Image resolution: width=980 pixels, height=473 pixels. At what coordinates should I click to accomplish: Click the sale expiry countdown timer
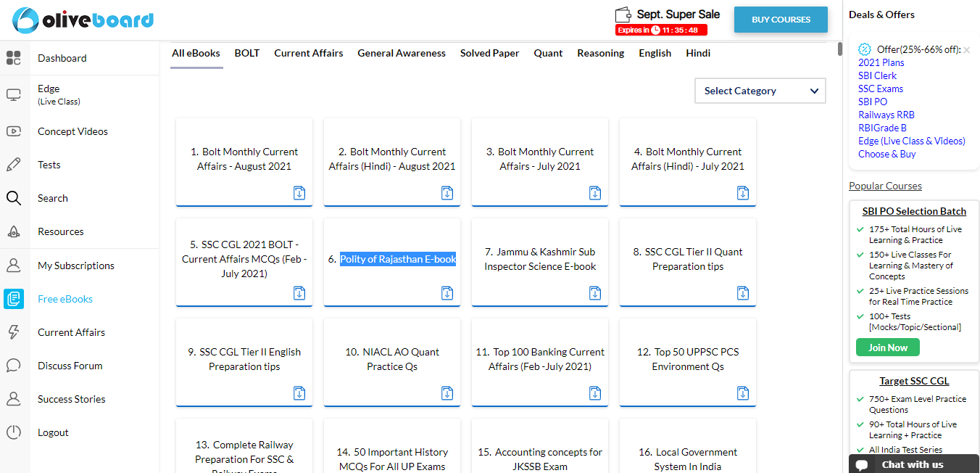pyautogui.click(x=661, y=30)
